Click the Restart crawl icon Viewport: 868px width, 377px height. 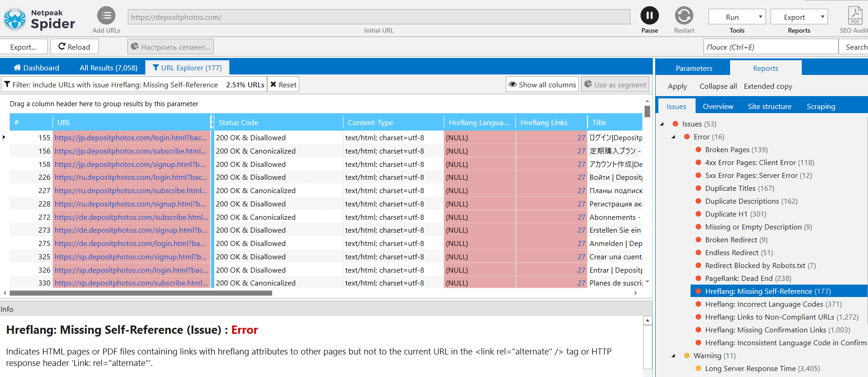(x=684, y=16)
